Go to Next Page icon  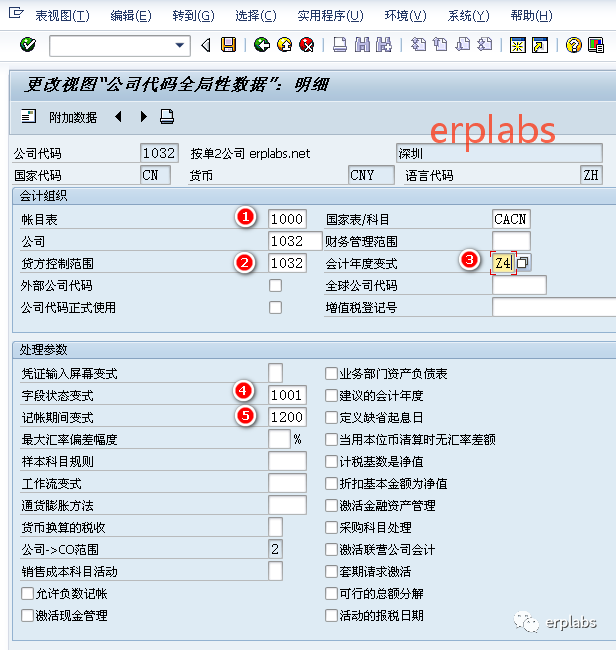pyautogui.click(x=463, y=45)
